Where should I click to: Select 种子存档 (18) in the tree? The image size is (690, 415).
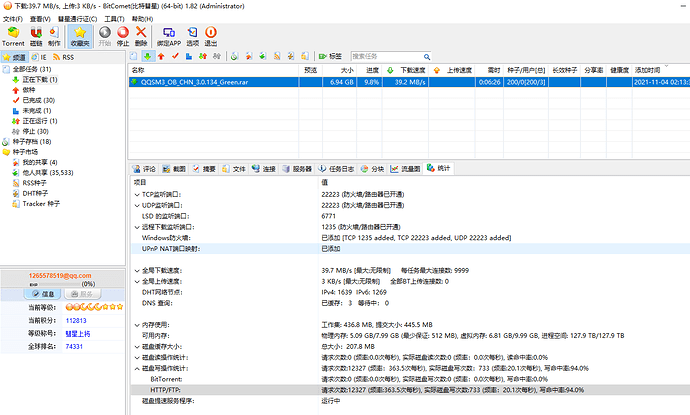[x=32, y=142]
